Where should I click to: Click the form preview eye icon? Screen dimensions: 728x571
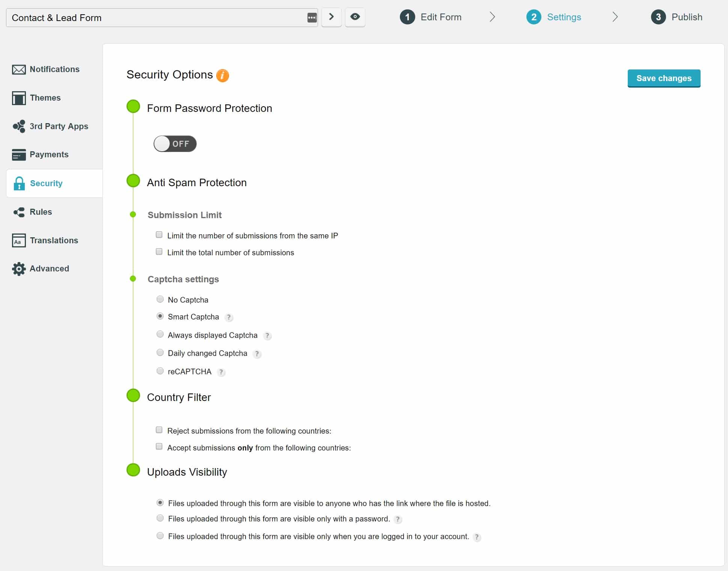tap(356, 17)
